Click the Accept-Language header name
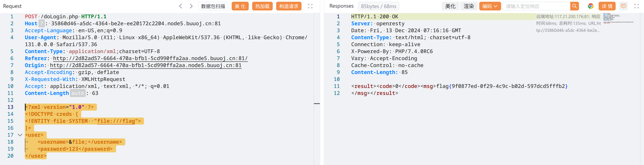Image resolution: width=644 pixels, height=165 pixels. pos(48,30)
